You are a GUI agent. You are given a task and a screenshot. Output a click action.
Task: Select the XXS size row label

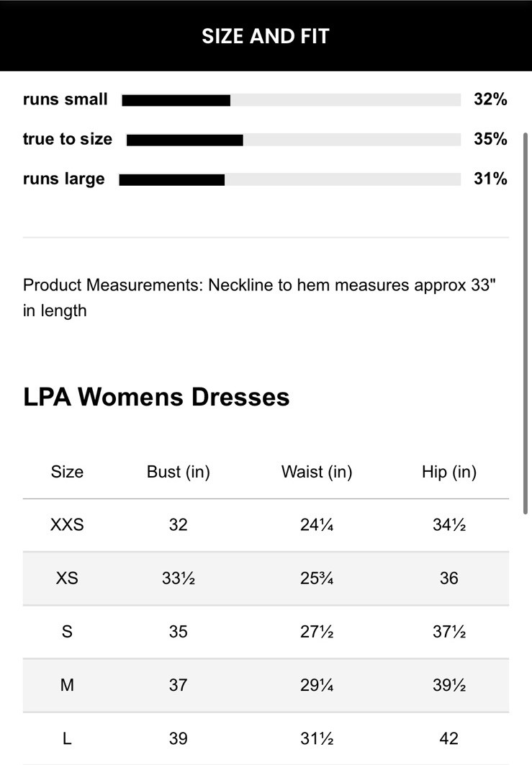point(67,525)
